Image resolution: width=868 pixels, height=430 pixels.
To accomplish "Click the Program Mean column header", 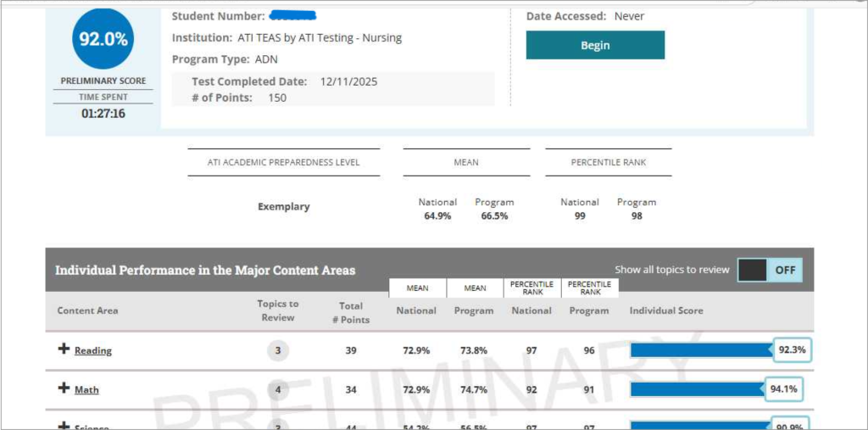I will point(474,310).
